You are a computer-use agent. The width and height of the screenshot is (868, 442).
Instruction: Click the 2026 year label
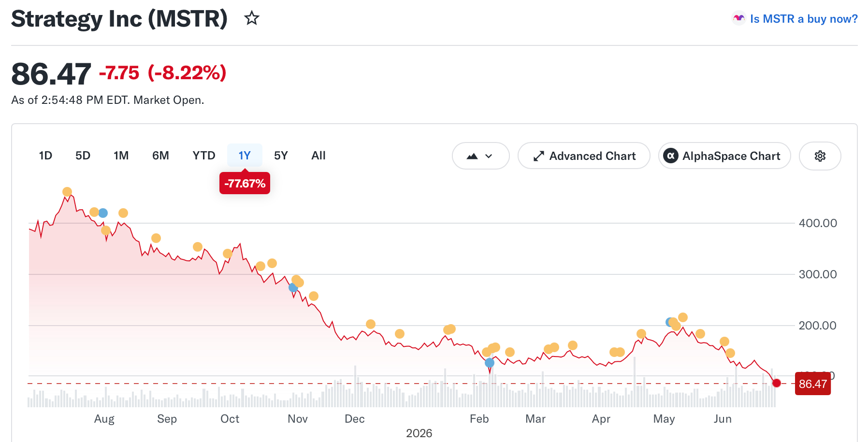pos(419,433)
